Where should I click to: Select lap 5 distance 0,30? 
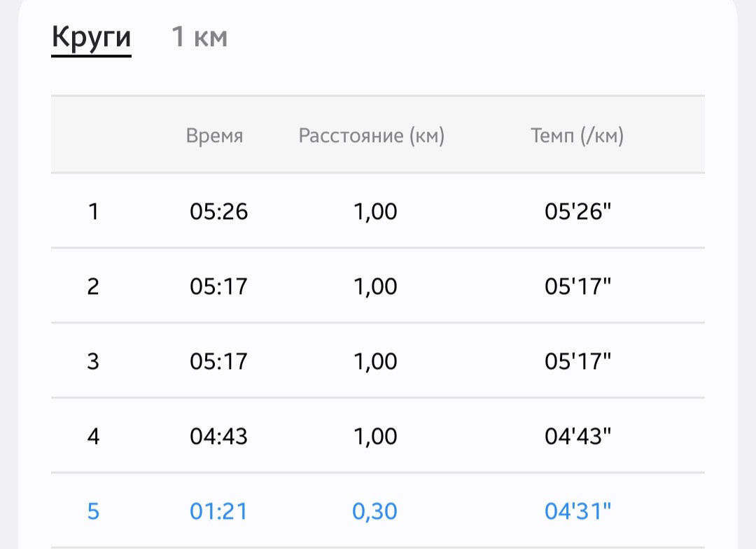pyautogui.click(x=374, y=512)
